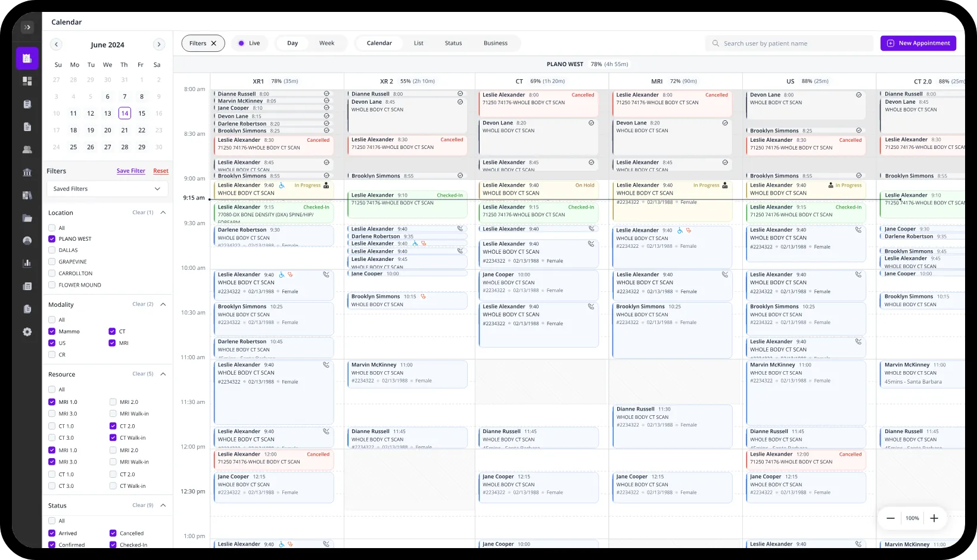The image size is (977, 560).
Task: Collapse the Location filter section
Action: click(163, 213)
